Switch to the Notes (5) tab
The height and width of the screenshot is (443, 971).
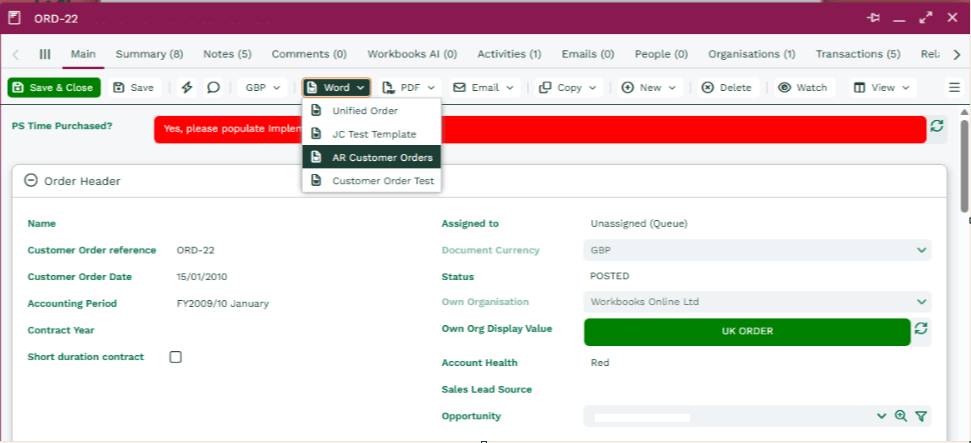(x=227, y=54)
